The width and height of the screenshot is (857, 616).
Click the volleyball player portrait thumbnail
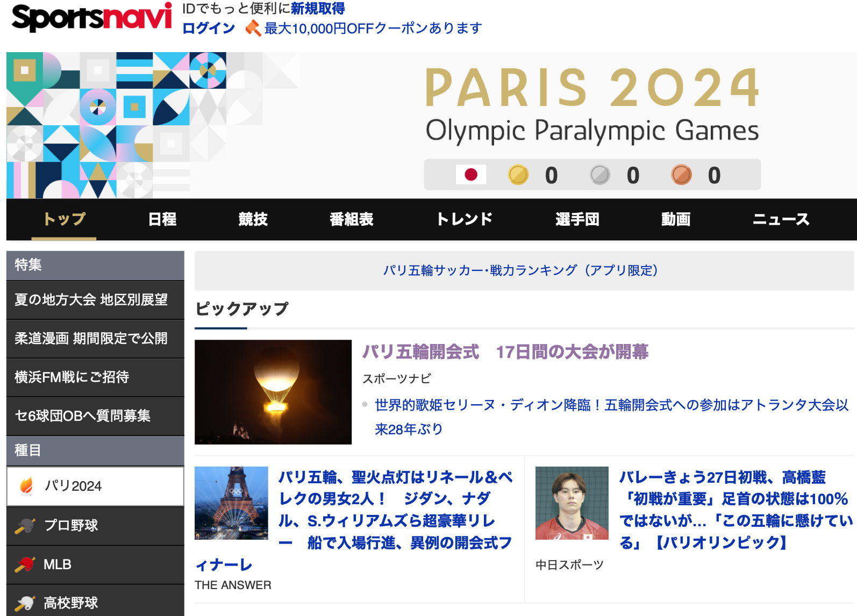(572, 503)
